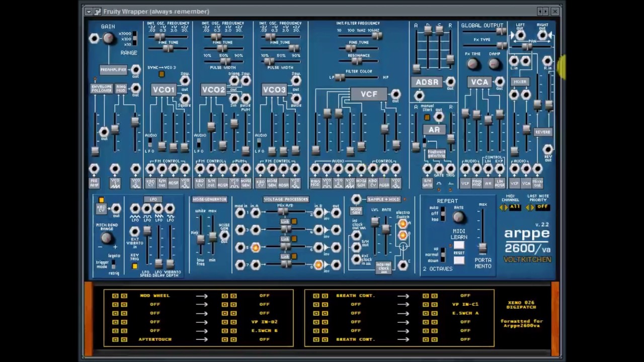Image resolution: width=644 pixels, height=362 pixels.
Task: Click the LIN ADSR control jack of VCA
Action: pos(500,169)
